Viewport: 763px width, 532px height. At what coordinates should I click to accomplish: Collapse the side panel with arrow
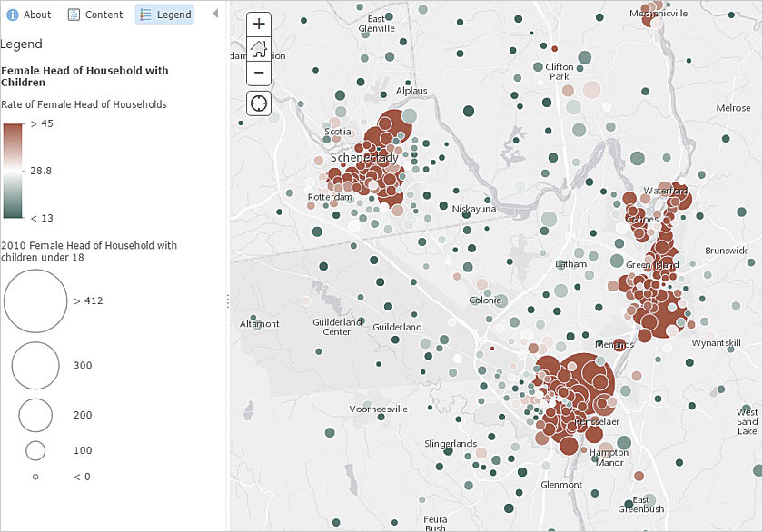click(x=215, y=15)
